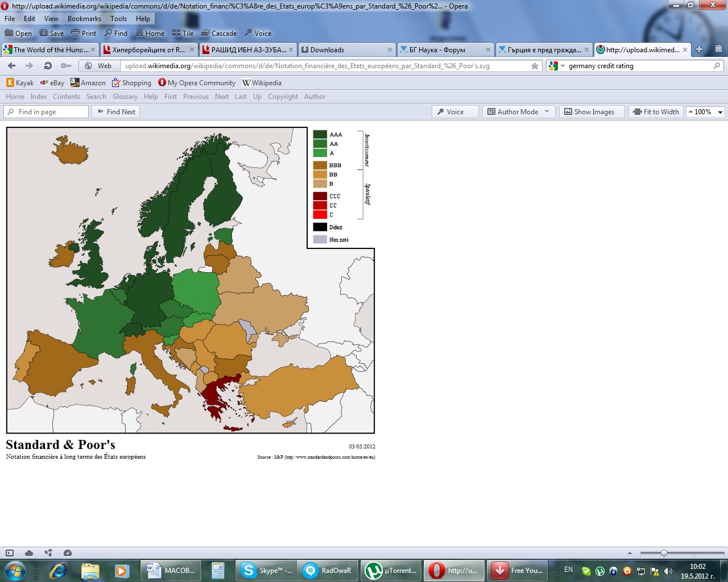
Task: Toggle Fit to Width
Action: (x=656, y=112)
